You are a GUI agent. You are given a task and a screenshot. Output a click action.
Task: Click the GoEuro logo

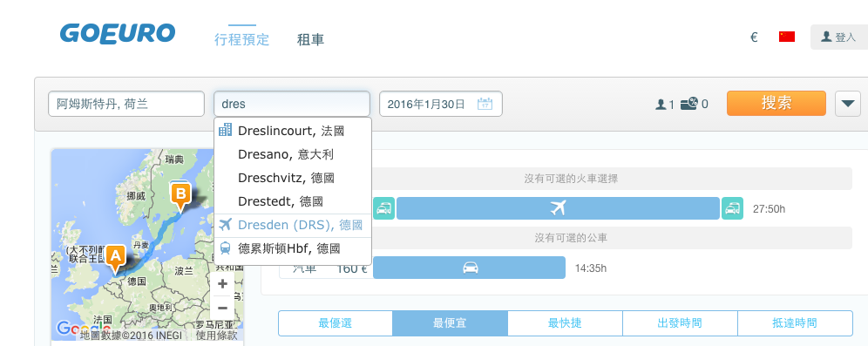(118, 33)
